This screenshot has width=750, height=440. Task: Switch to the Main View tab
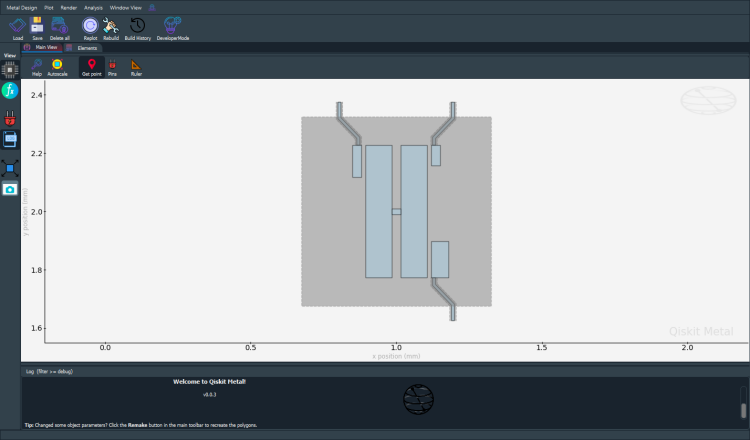42,47
